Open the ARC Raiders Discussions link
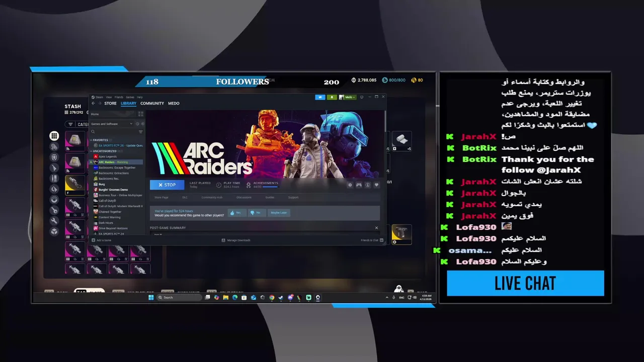644x362 pixels. (x=244, y=198)
